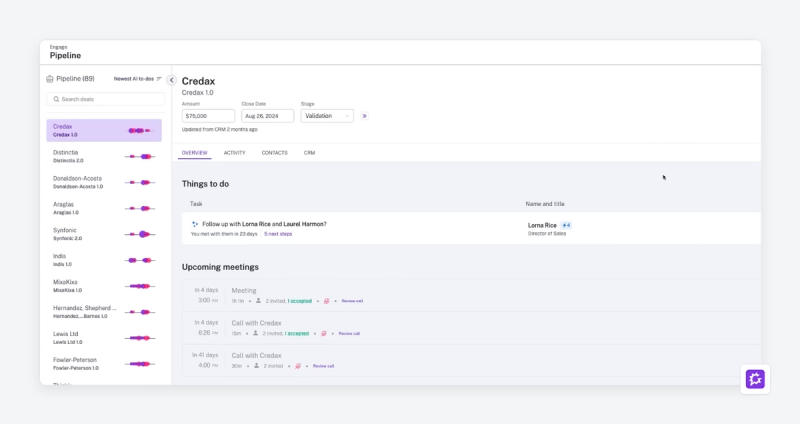Switch to the Contacts tab

tap(274, 153)
